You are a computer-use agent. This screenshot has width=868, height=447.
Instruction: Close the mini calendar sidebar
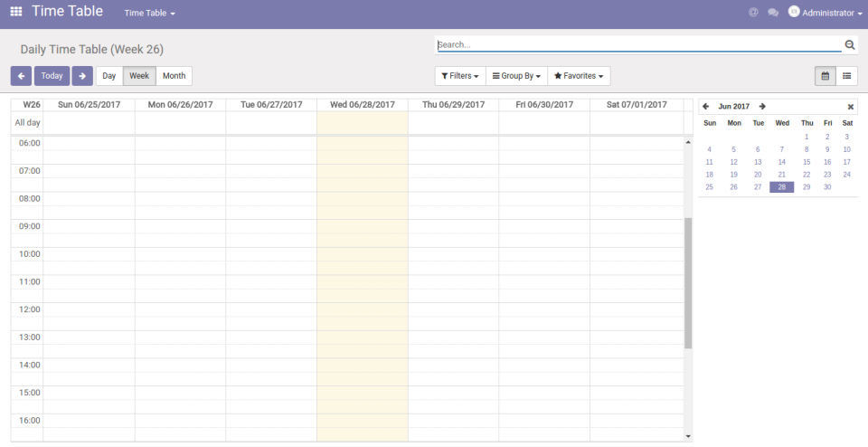851,107
